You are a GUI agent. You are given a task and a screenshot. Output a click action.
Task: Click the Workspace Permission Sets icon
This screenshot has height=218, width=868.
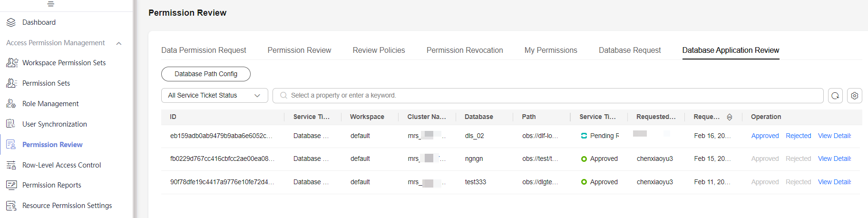(x=12, y=63)
